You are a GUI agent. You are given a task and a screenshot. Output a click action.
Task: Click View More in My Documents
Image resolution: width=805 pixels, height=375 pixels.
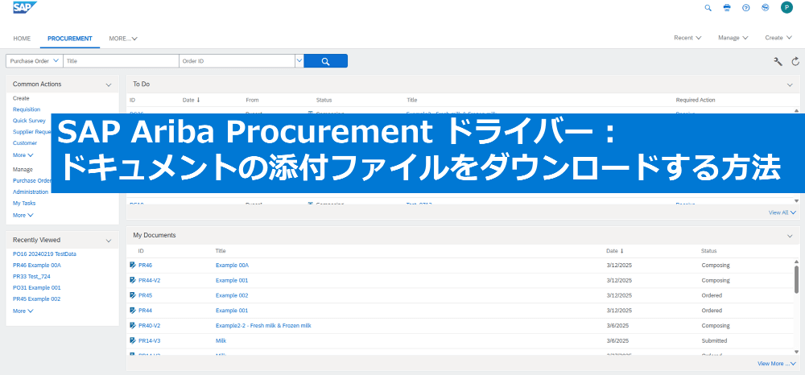tap(777, 363)
